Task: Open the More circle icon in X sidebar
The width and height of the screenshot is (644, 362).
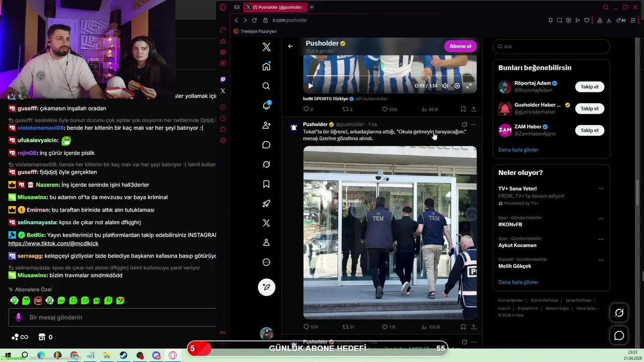Action: (266, 262)
